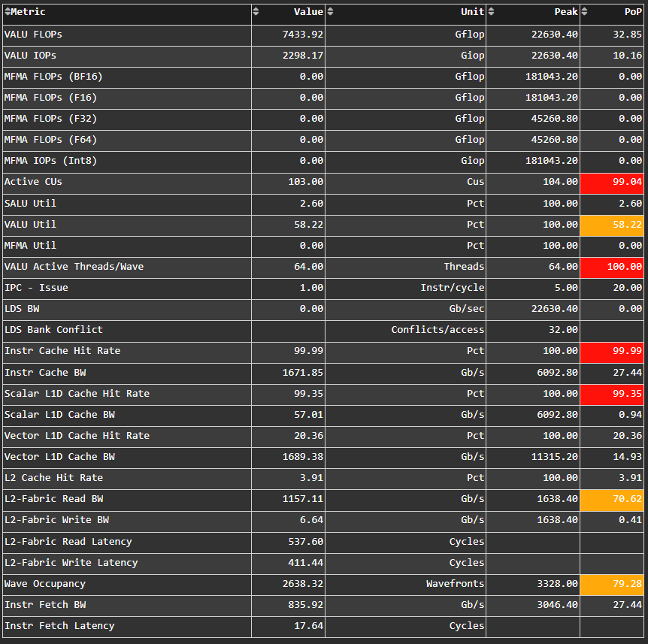Click the red VALU Active Threads/Wave PoP cell
648x644 pixels.
[611, 267]
